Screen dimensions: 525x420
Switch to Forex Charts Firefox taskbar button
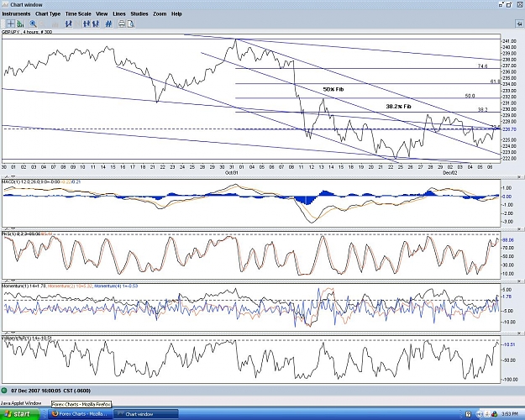(x=80, y=414)
